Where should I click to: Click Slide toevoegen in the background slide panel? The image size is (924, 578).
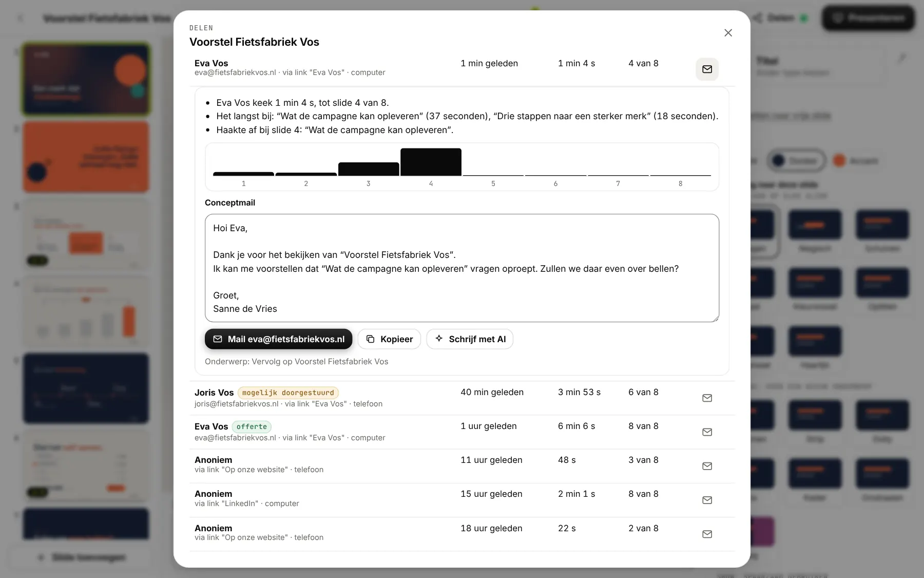pos(81,557)
